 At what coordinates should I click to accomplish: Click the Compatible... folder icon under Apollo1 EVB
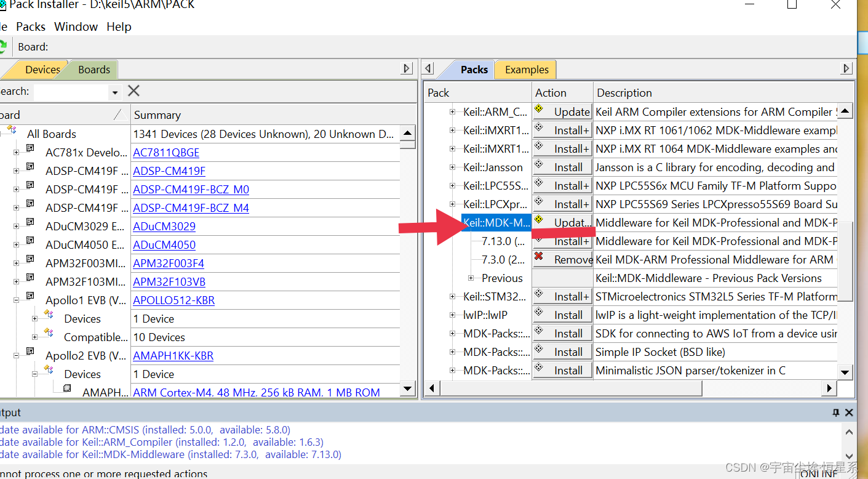(49, 333)
